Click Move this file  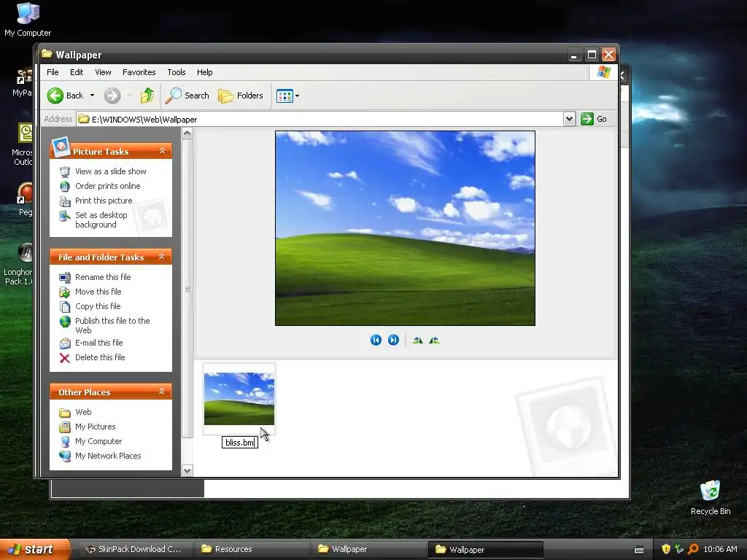98,292
